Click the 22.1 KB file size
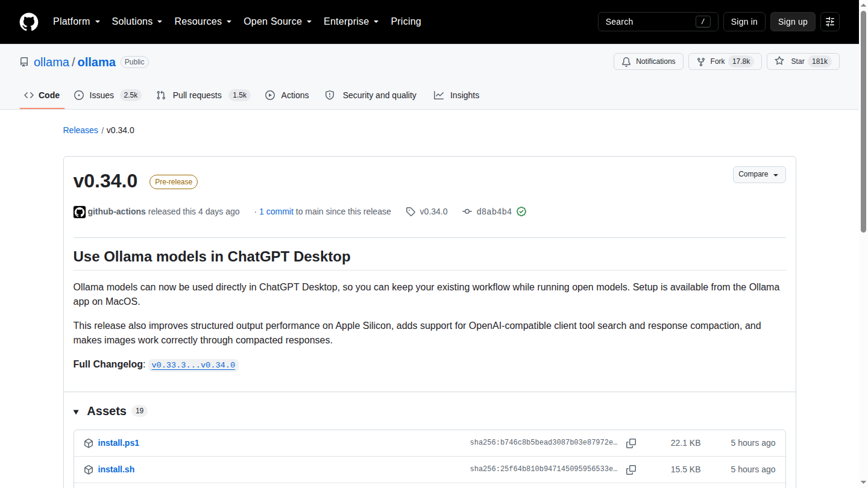 tap(685, 443)
